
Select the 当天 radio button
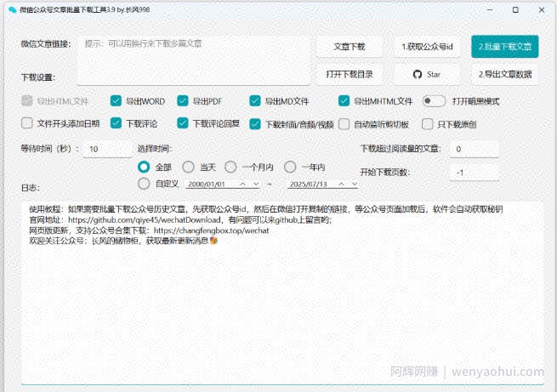click(x=188, y=167)
